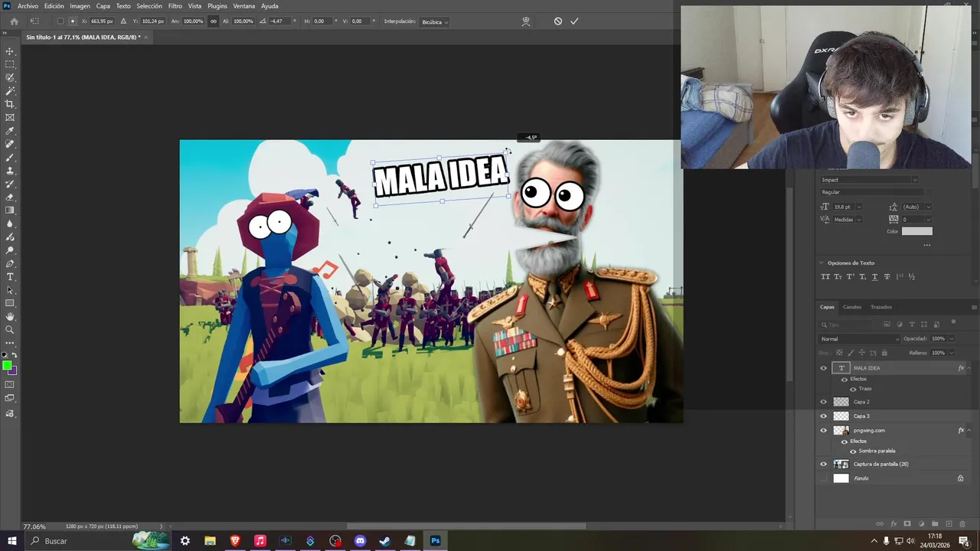
Task: Create a new layer with the plus icon
Action: [x=949, y=524]
